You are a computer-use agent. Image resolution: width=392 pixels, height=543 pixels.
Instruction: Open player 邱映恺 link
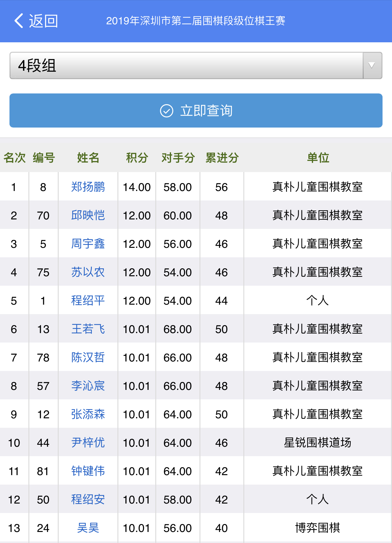coord(88,216)
